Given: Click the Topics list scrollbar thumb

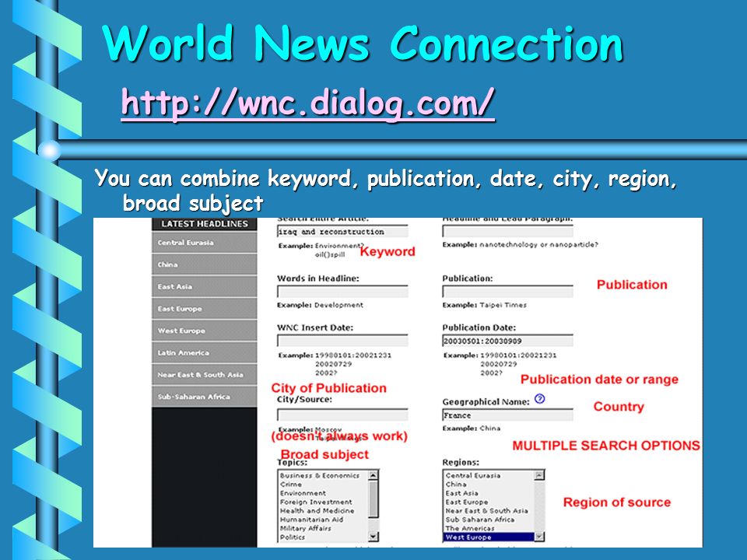Looking at the screenshot, I should 373,499.
